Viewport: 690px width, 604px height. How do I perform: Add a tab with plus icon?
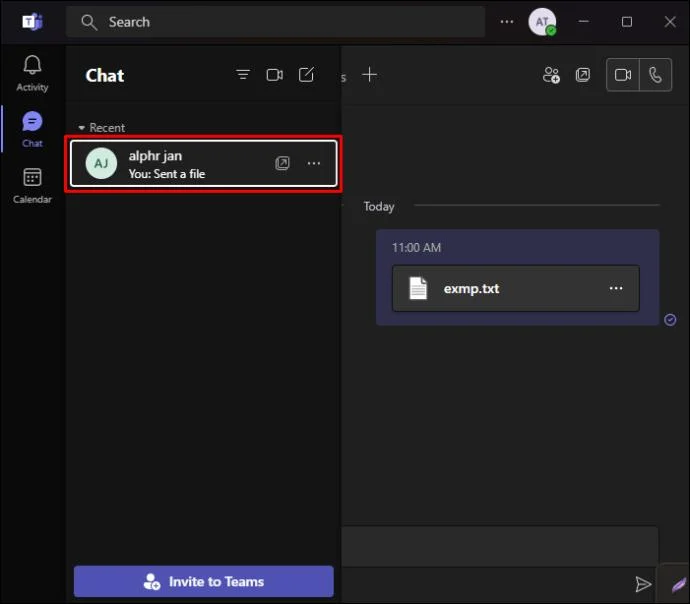[369, 75]
